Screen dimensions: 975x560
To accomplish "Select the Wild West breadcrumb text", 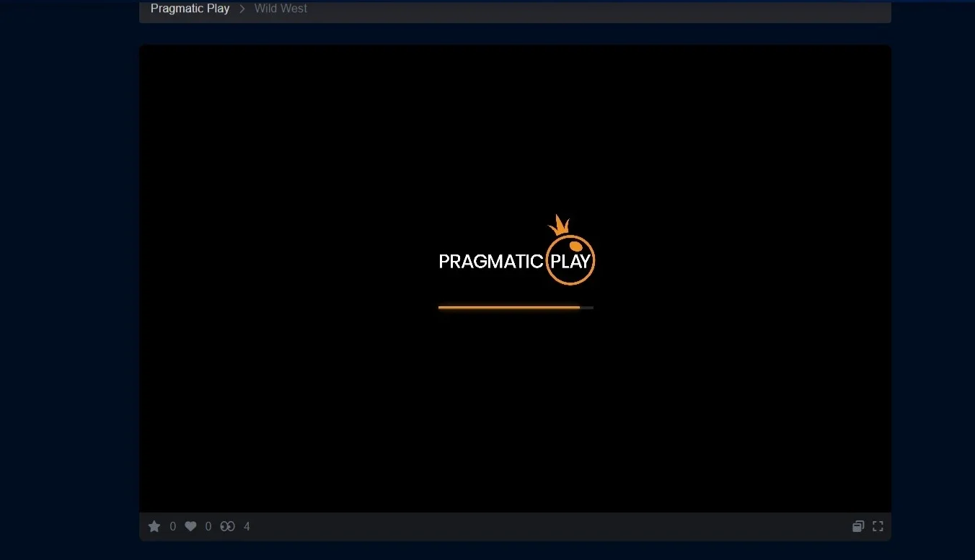I will 281,9.
